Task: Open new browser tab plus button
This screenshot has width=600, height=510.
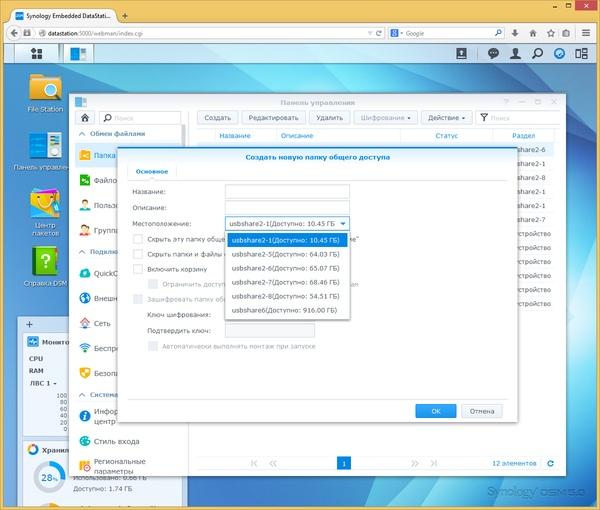Action: click(125, 16)
